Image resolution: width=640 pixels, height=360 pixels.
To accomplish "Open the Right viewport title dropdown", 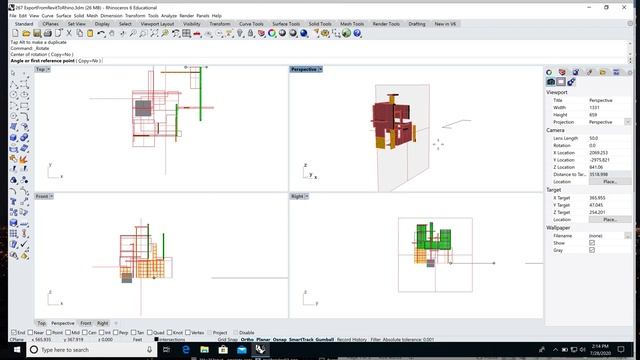I will tap(307, 196).
